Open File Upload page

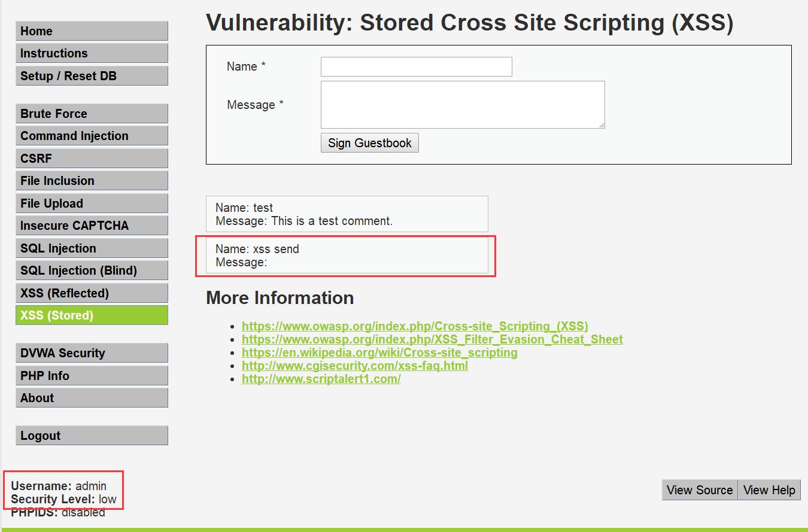pyautogui.click(x=92, y=203)
